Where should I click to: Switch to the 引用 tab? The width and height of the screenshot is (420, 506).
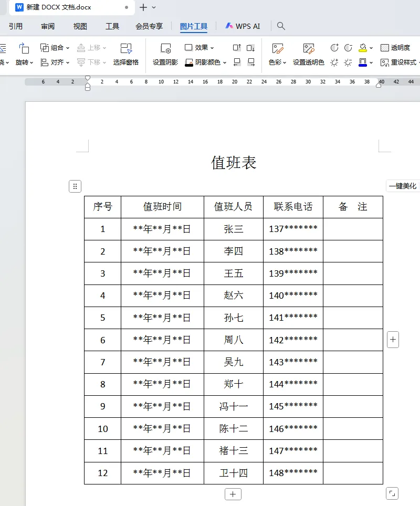click(x=16, y=26)
